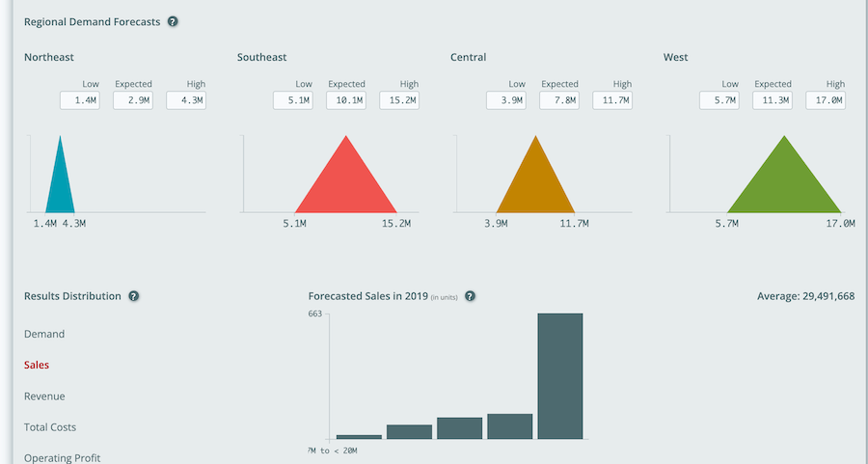Show Operating Profit distribution
868x464 pixels.
point(62,457)
